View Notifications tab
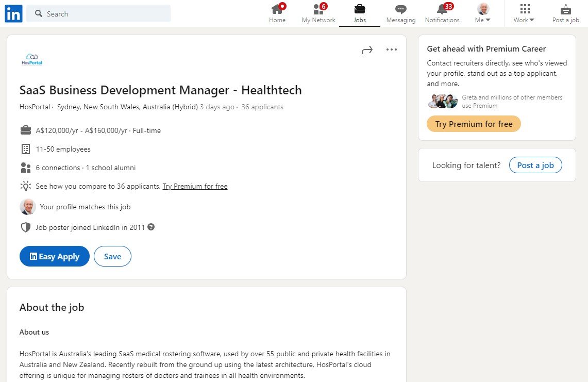Image resolution: width=588 pixels, height=382 pixels. (442, 13)
